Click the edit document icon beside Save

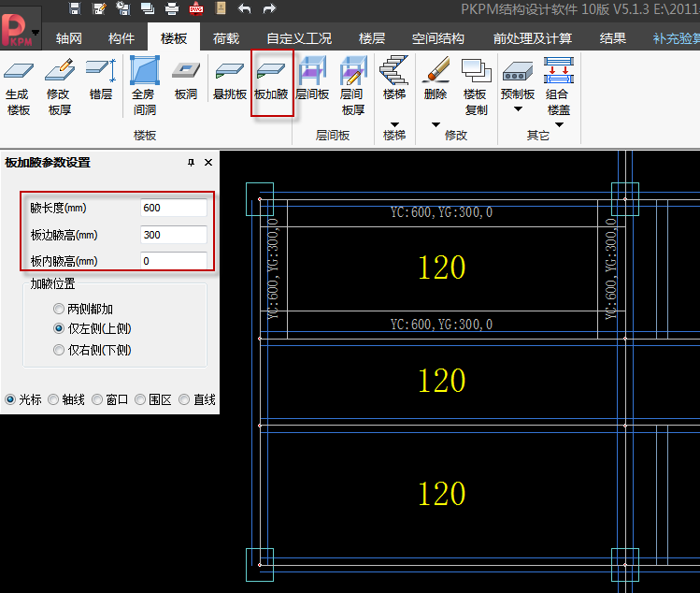[99, 8]
